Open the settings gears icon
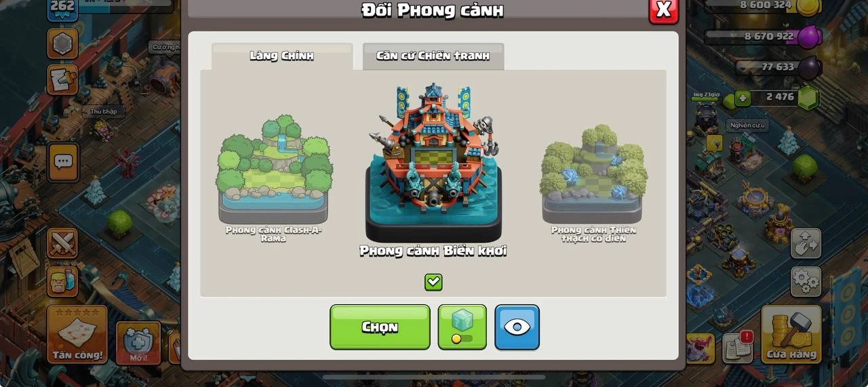This screenshot has height=387, width=868. pyautogui.click(x=806, y=282)
